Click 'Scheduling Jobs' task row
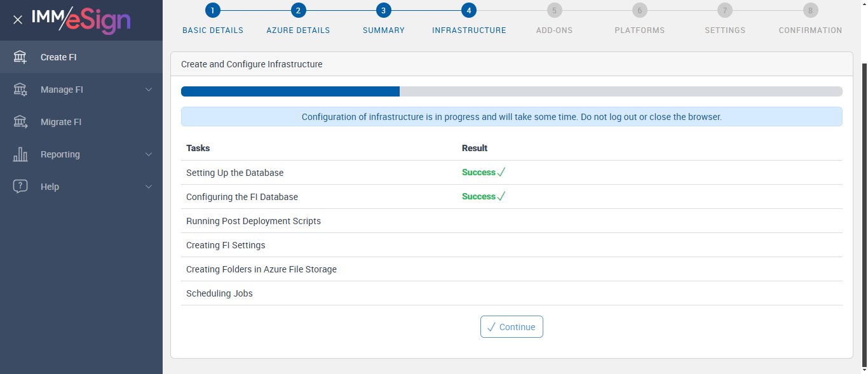This screenshot has width=868, height=374. [x=512, y=293]
